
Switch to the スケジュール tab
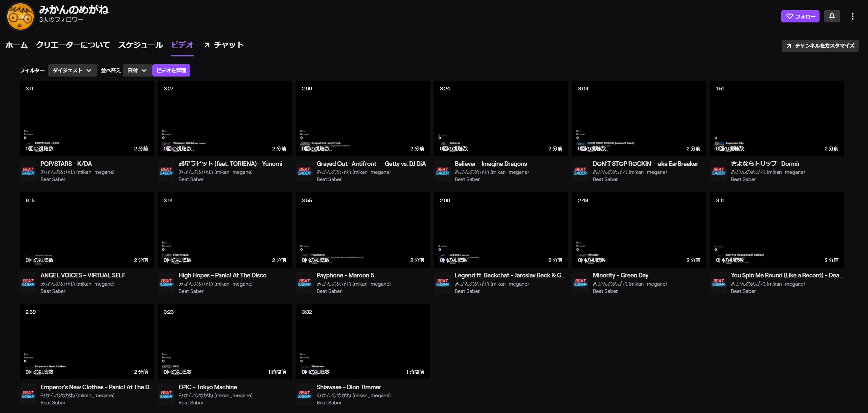[140, 45]
